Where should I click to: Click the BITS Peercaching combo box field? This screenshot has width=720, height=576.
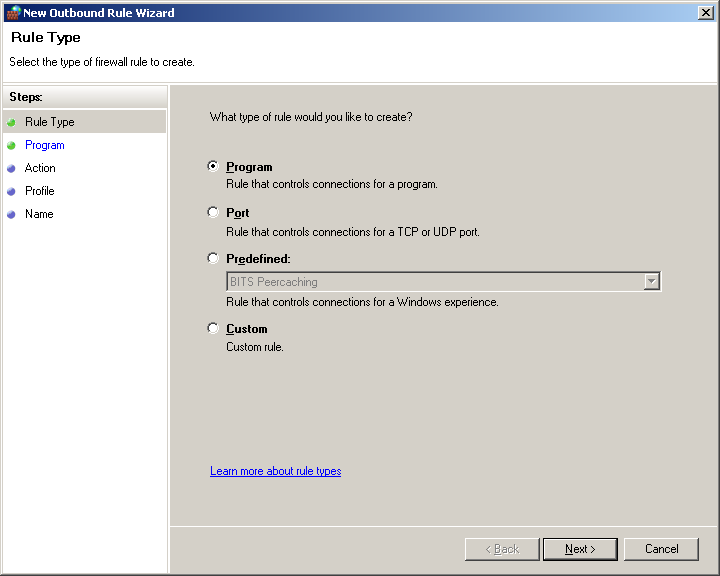tap(444, 282)
